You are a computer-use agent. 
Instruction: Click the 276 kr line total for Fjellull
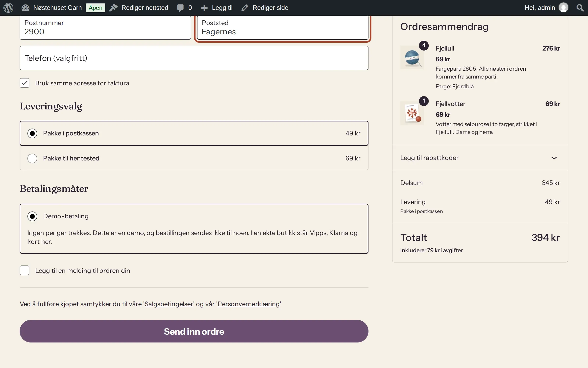(x=551, y=48)
